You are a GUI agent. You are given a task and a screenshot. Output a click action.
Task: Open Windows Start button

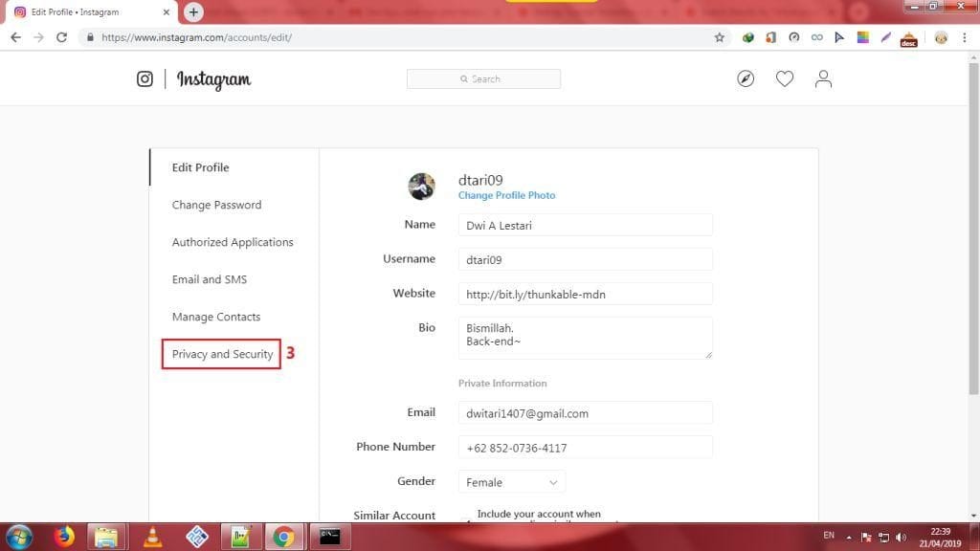19,538
